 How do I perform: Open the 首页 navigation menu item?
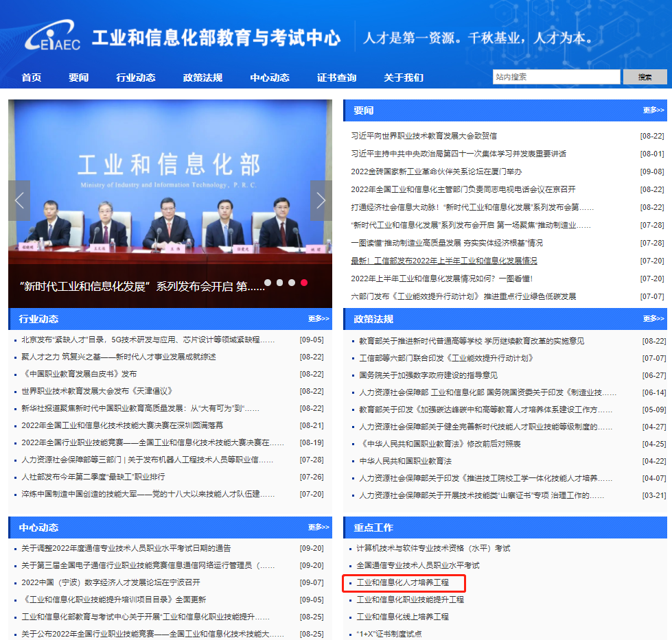[x=32, y=78]
